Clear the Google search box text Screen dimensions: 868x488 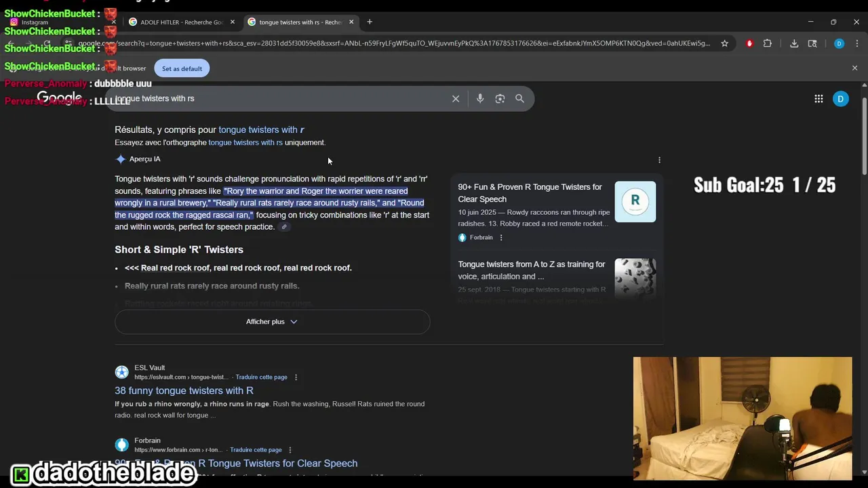(456, 99)
